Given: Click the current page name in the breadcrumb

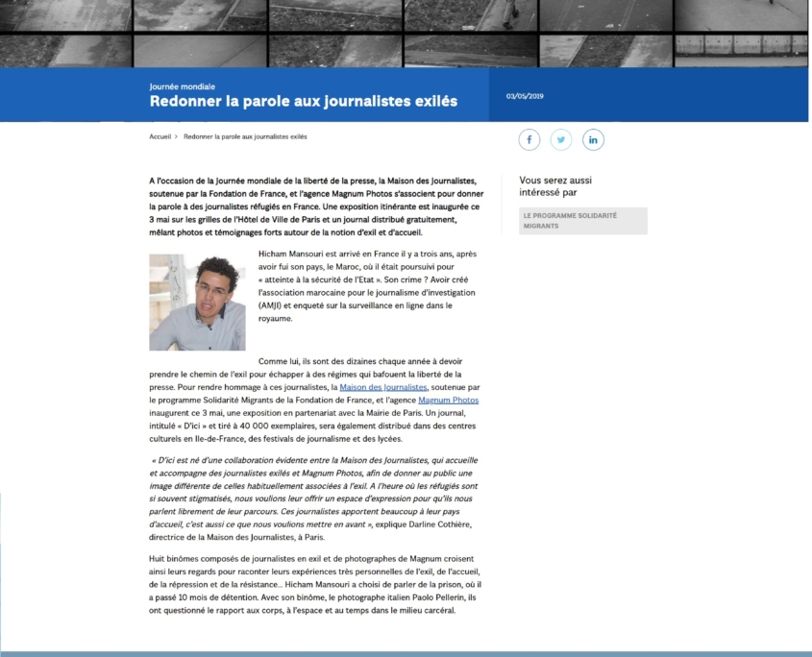Looking at the screenshot, I should pyautogui.click(x=245, y=137).
